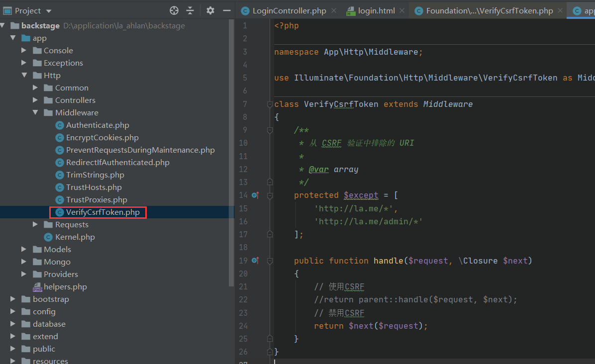Open the Project panel settings gear

coord(209,10)
